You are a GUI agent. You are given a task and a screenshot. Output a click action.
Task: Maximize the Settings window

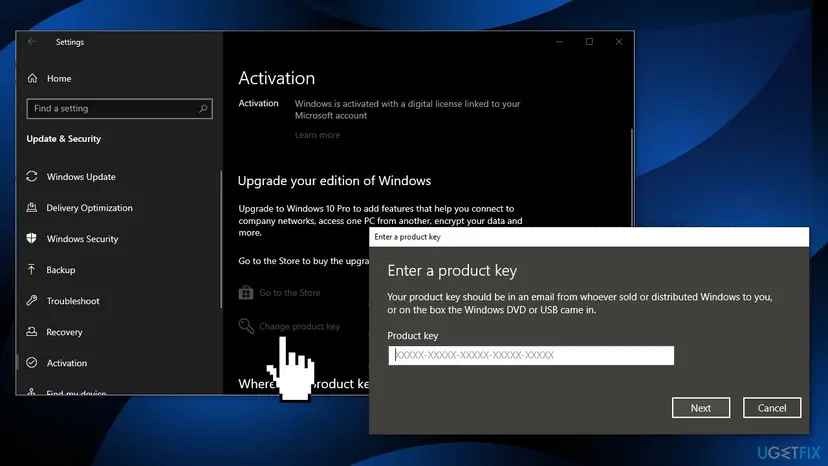[589, 41]
